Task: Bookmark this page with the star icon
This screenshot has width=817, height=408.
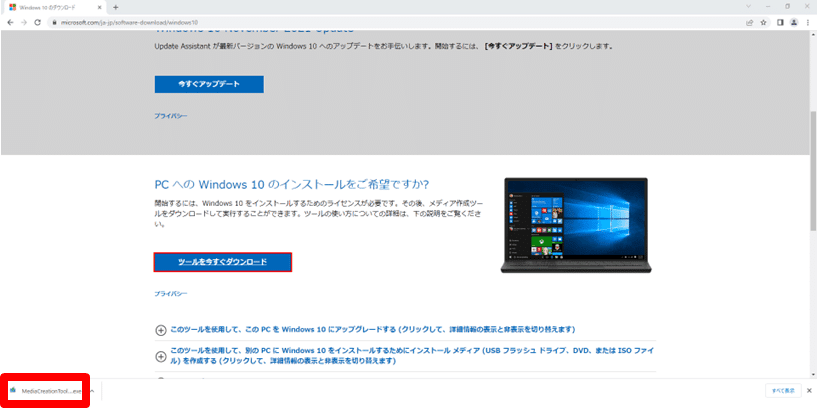Action: coord(763,22)
